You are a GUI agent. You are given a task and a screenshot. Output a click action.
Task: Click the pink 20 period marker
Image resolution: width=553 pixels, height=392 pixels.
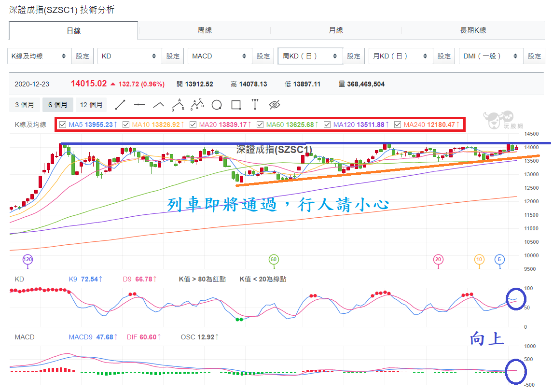click(438, 260)
